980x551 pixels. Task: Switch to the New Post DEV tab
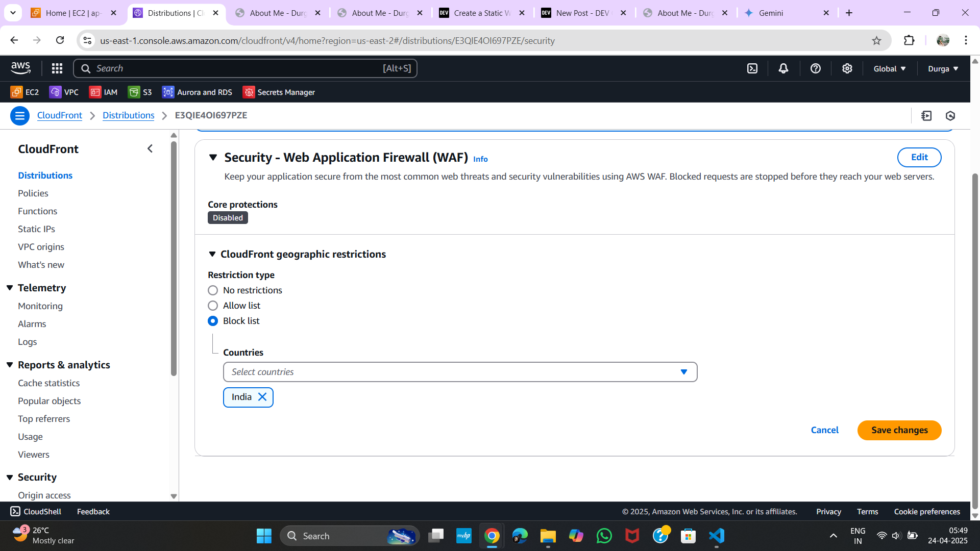(x=584, y=13)
